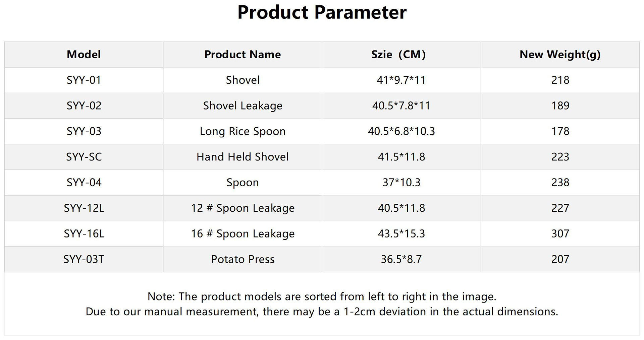
Task: Click size value 40.5*6.8*10.3
Action: pyautogui.click(x=401, y=131)
